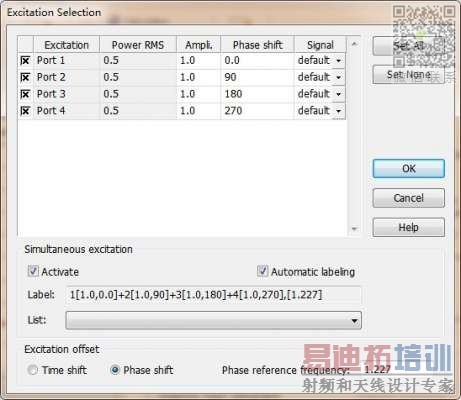Viewport: 461px width, 400px height.
Task: Open Port 1 signal dropdown
Action: tap(338, 61)
